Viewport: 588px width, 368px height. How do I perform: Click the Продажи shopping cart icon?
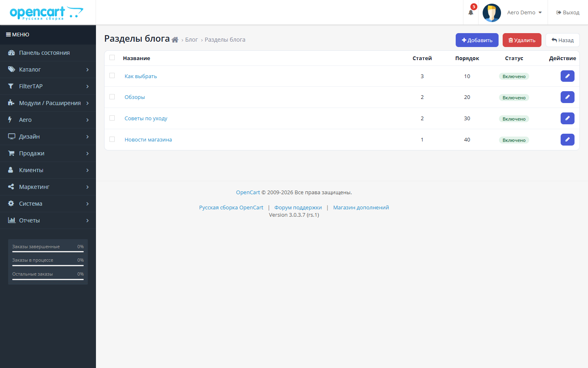click(11, 153)
